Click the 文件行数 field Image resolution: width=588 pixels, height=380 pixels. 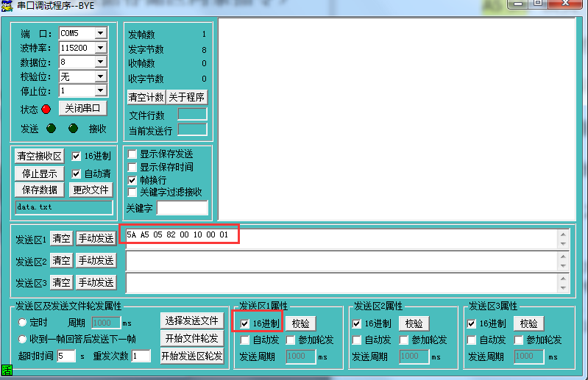click(x=192, y=114)
